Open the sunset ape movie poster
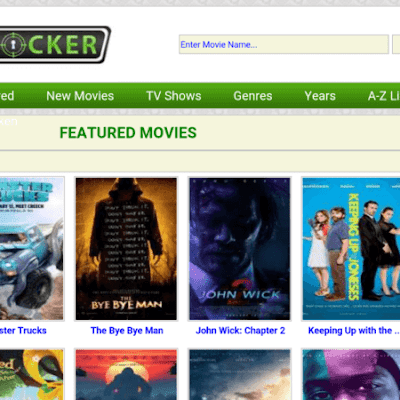 click(126, 374)
